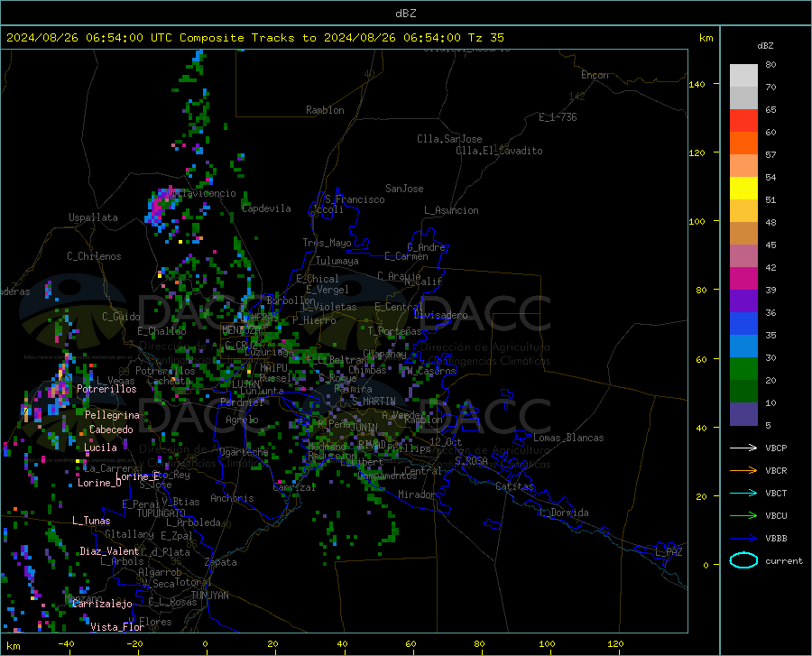Viewport: 812px width, 656px height.
Task: Click the 'L_Asuncion' map label
Action: tap(451, 210)
